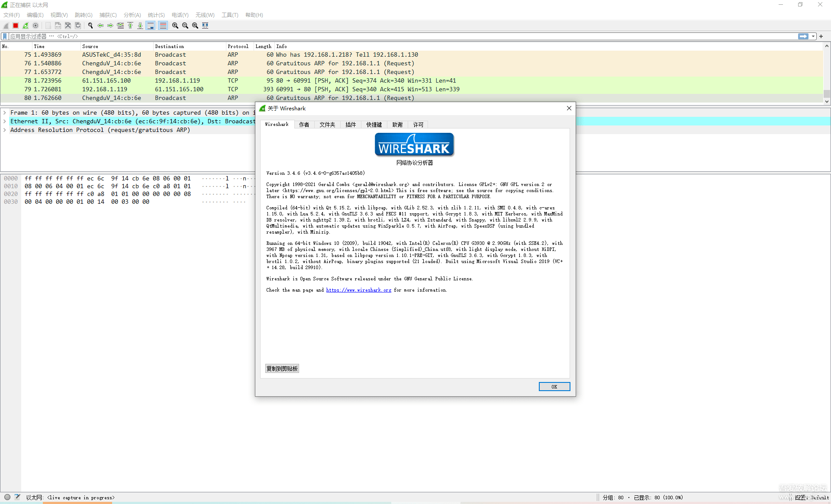The width and height of the screenshot is (831, 504).
Task: Apply display filter with the arrow button
Action: (803, 36)
